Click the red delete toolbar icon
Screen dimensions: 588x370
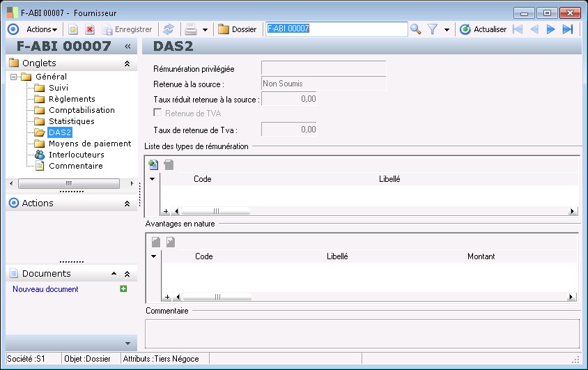coord(90,29)
